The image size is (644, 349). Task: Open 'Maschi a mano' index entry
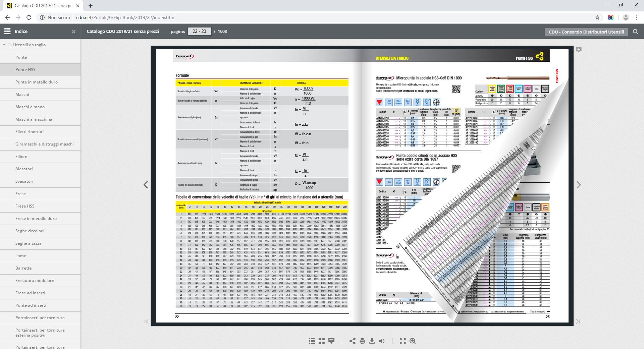40,107
